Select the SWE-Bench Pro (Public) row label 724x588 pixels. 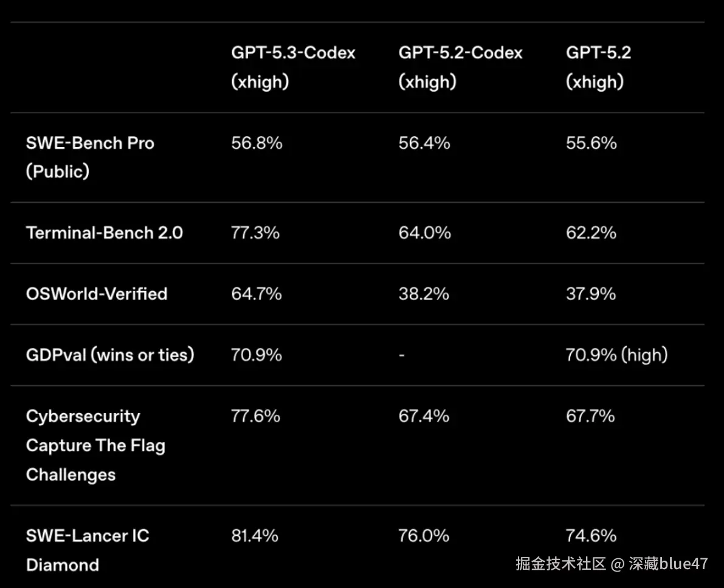pyautogui.click(x=90, y=157)
